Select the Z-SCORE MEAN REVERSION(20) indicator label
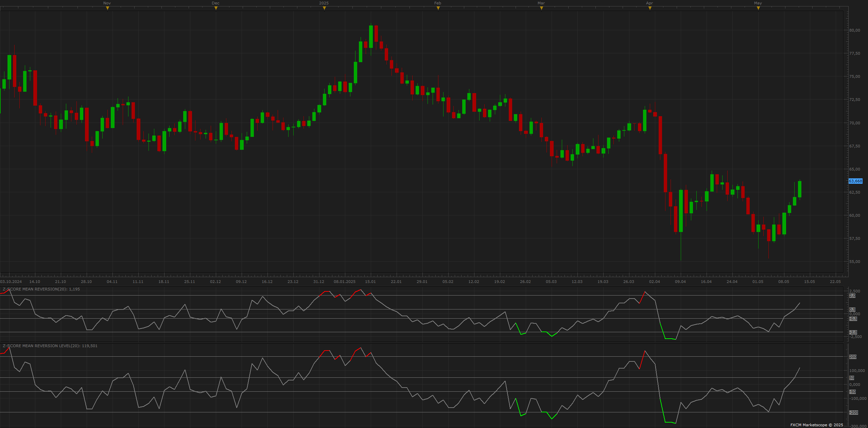Viewport: 868px width, 428px height. point(41,289)
